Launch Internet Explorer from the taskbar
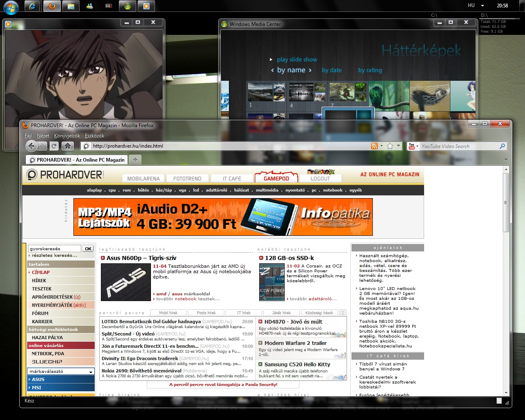The height and width of the screenshot is (420, 525). [x=32, y=6]
